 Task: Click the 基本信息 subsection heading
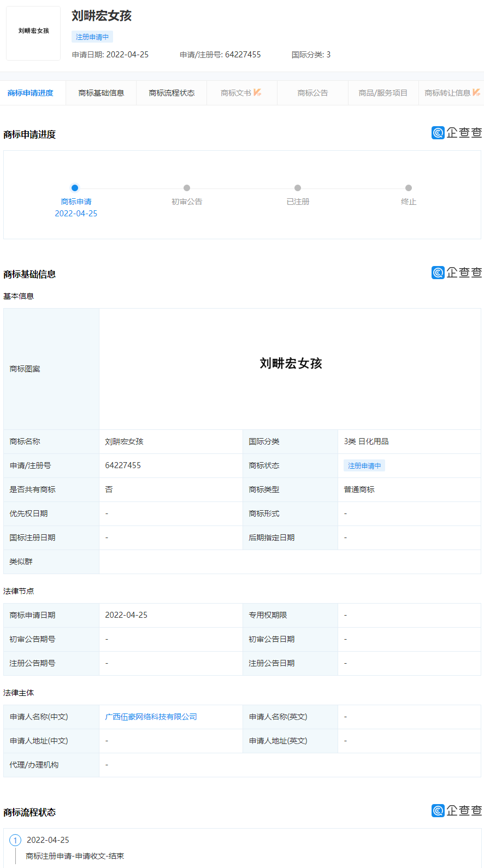[x=19, y=296]
